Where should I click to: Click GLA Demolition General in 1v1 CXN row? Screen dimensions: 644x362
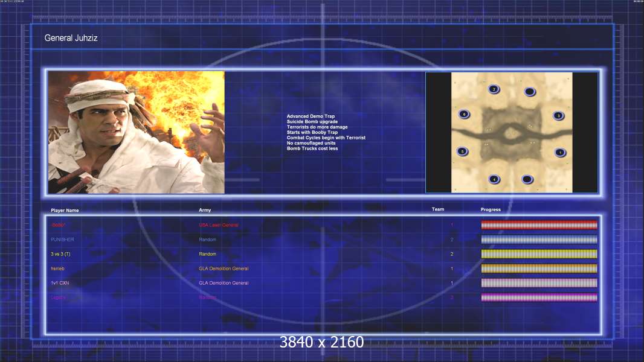(224, 283)
